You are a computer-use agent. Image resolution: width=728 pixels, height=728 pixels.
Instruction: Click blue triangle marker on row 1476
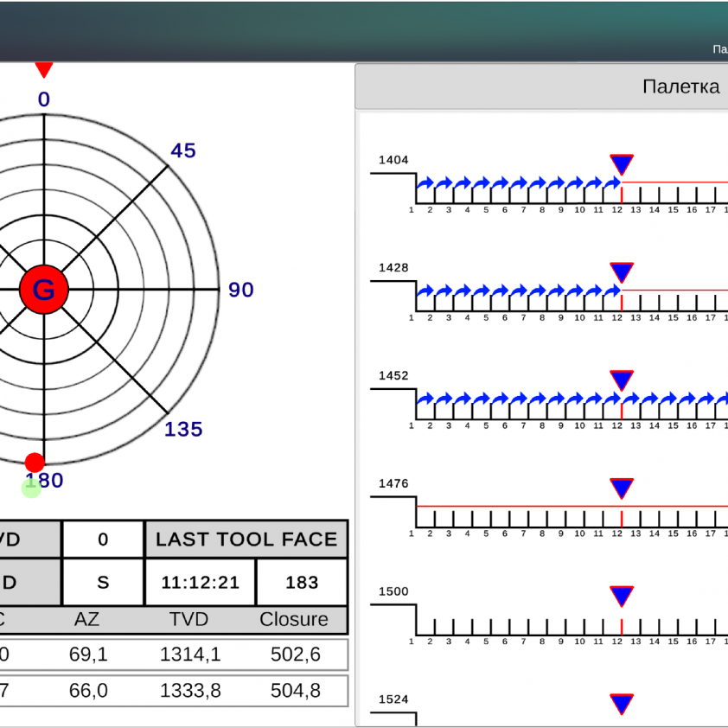(x=622, y=489)
